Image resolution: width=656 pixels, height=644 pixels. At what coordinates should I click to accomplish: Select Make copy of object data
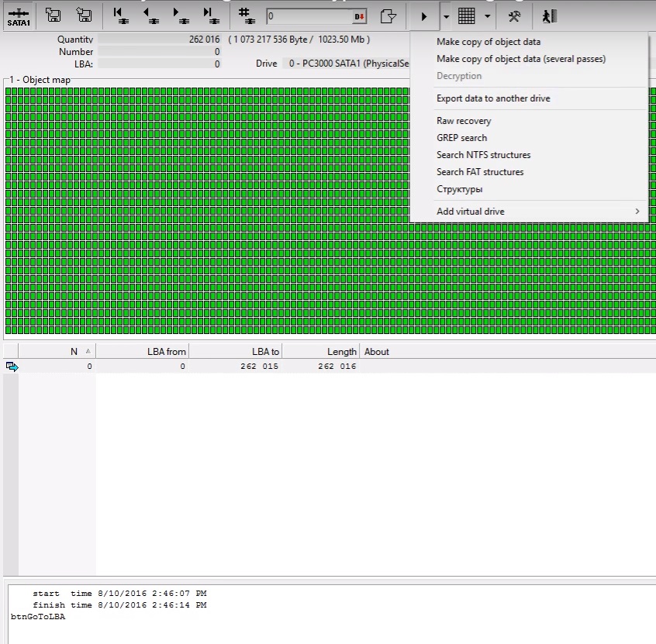[x=489, y=42]
